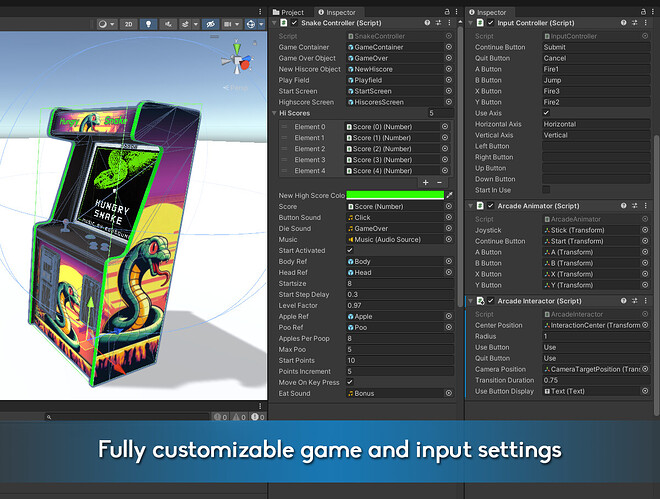Viewport: 660px width, 499px height.
Task: Open New High Score Color green swatch
Action: (395, 195)
